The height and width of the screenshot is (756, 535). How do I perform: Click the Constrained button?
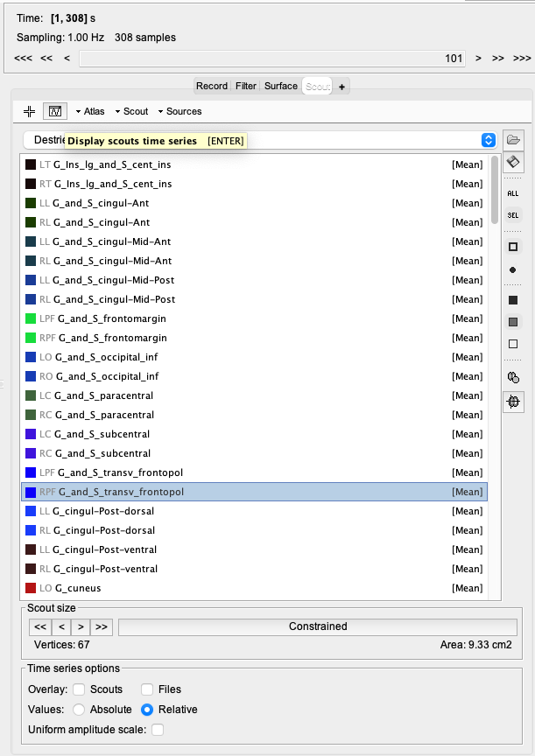click(318, 626)
